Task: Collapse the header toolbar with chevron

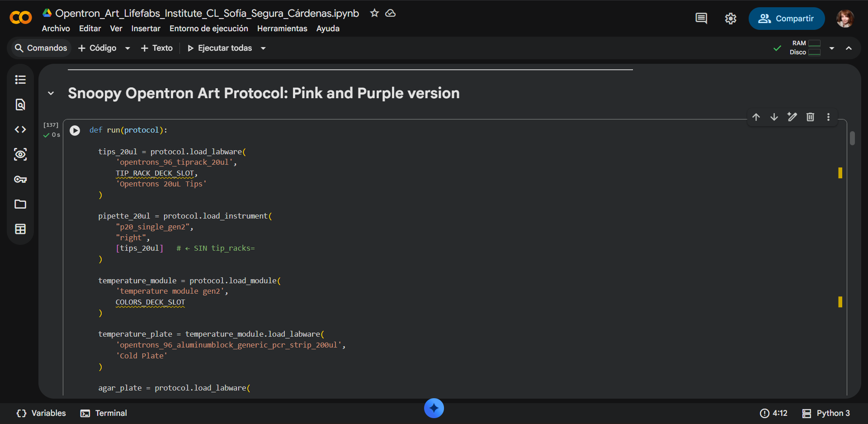Action: 849,48
